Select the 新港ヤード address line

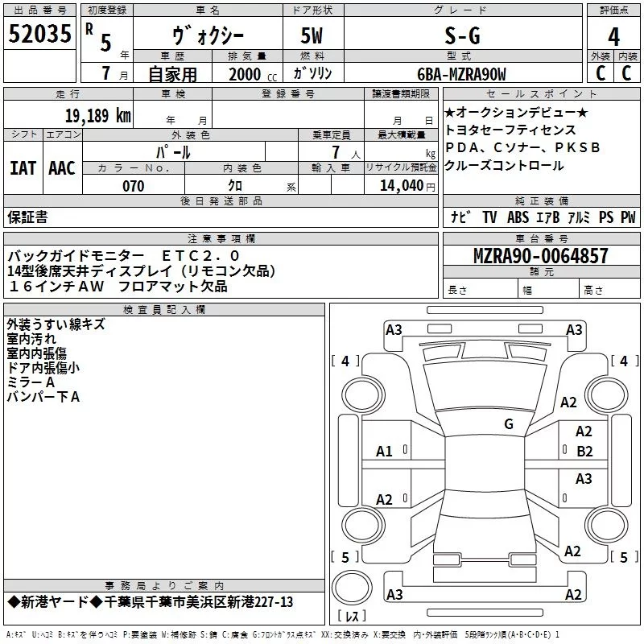coord(151,602)
